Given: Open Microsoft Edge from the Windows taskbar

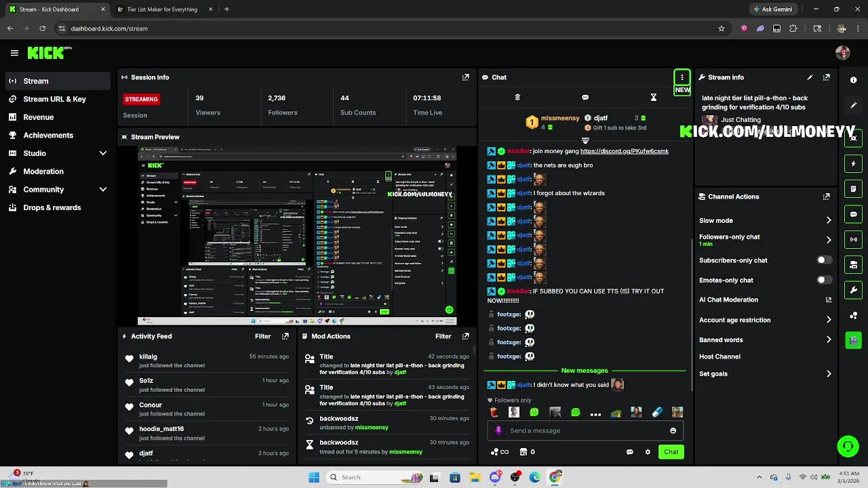Looking at the screenshot, I should [535, 477].
